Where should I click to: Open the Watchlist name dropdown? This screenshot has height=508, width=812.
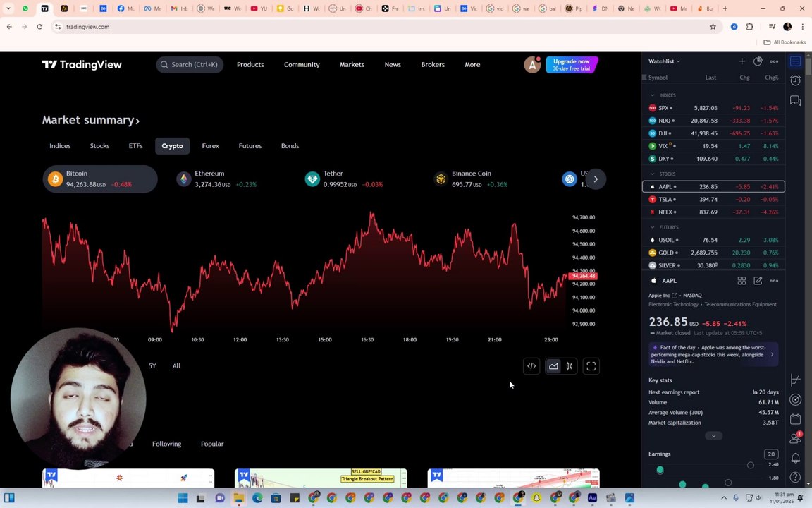pos(665,61)
